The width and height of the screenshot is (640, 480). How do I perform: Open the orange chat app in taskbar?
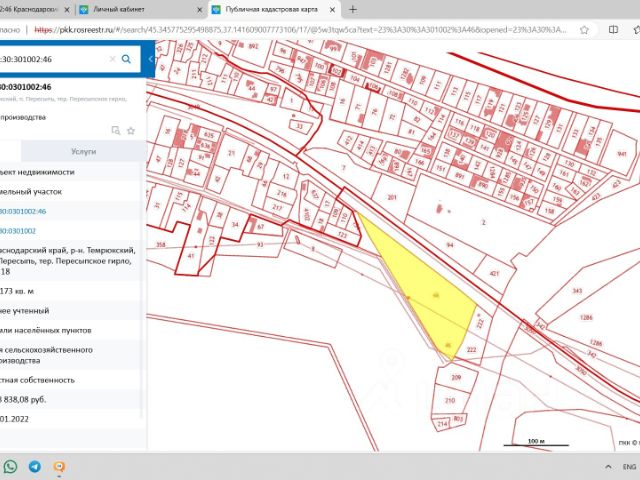[60, 467]
